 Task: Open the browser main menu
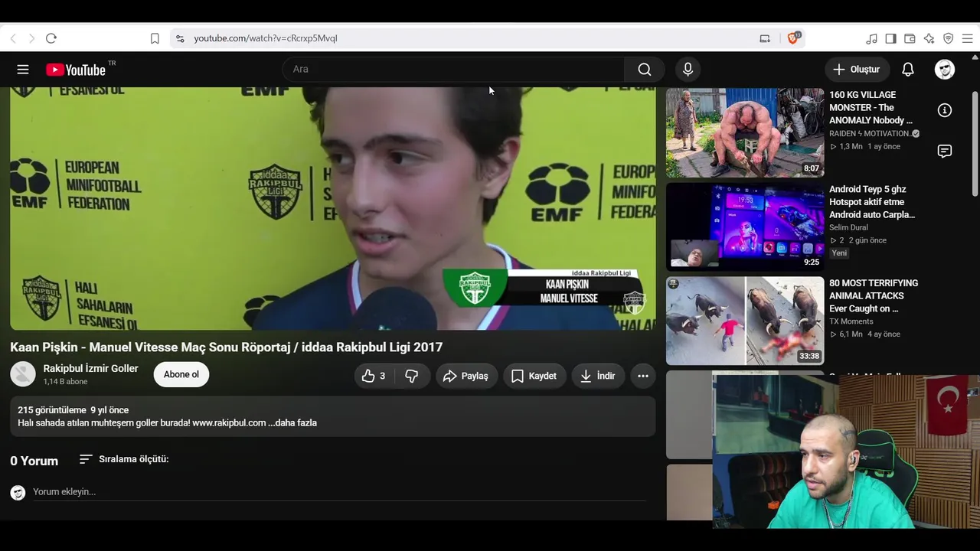point(968,38)
